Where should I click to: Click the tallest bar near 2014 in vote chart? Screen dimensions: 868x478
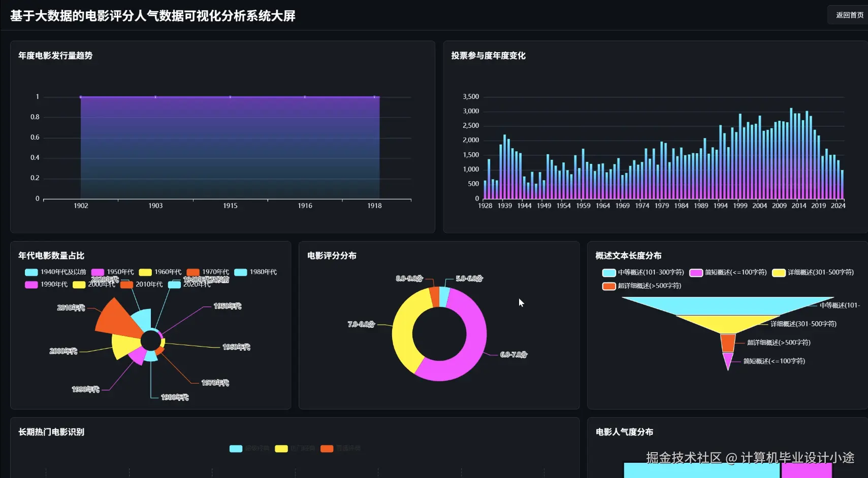click(791, 153)
